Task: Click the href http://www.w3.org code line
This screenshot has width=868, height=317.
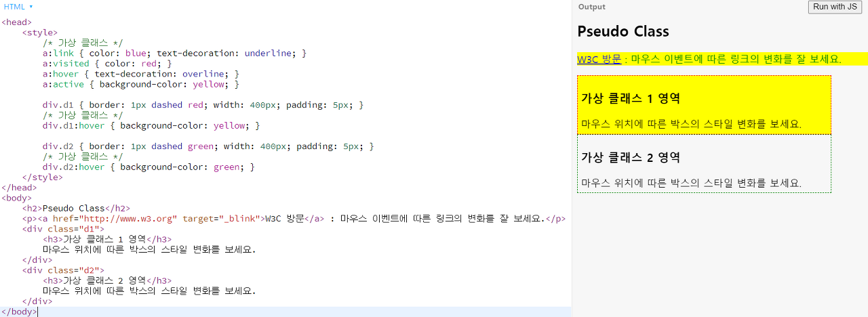Action: click(x=294, y=219)
